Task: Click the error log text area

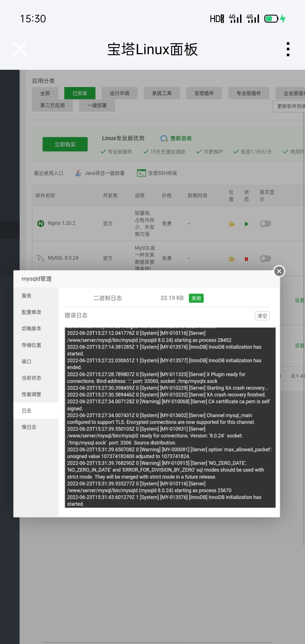Action: tap(170, 417)
